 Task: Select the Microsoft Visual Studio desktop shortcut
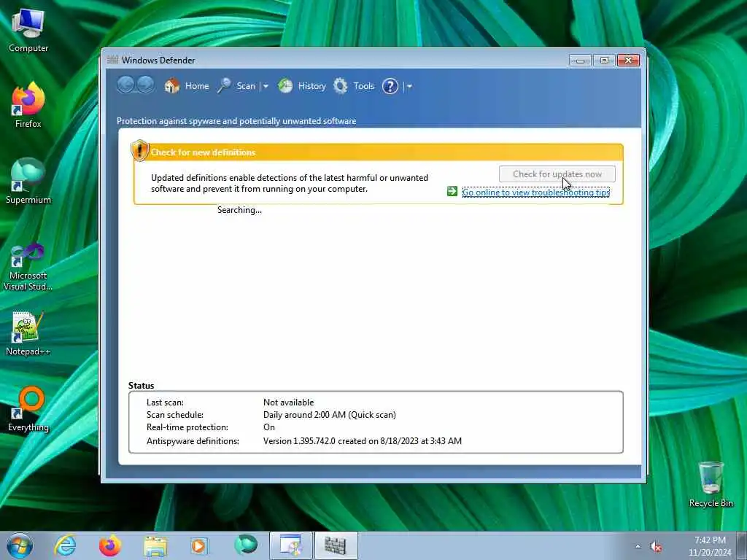pos(28,265)
